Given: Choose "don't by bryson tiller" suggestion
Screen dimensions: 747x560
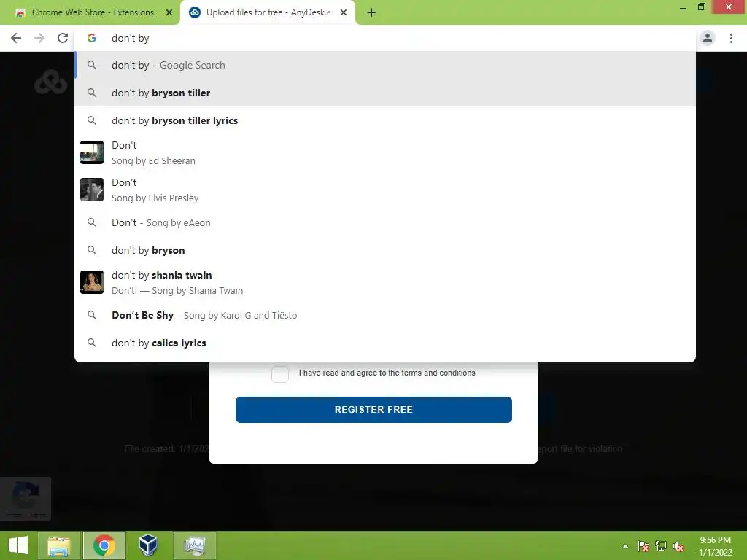Looking at the screenshot, I should tap(385, 93).
